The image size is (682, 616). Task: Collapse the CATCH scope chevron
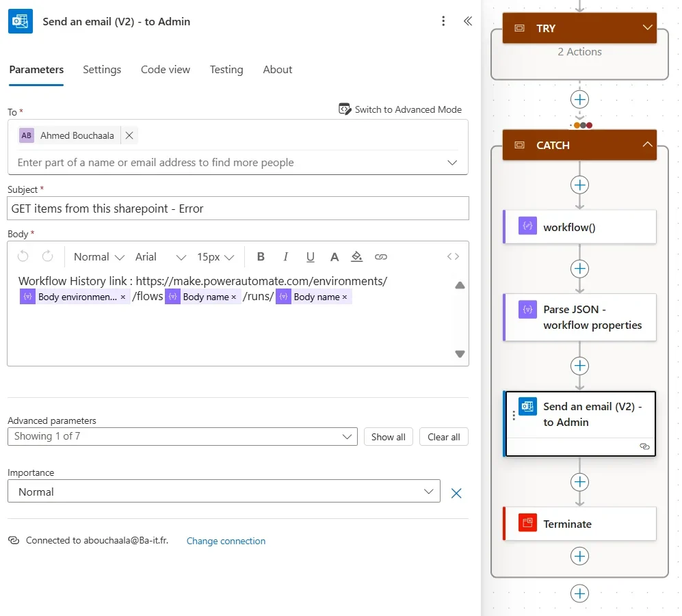(647, 144)
